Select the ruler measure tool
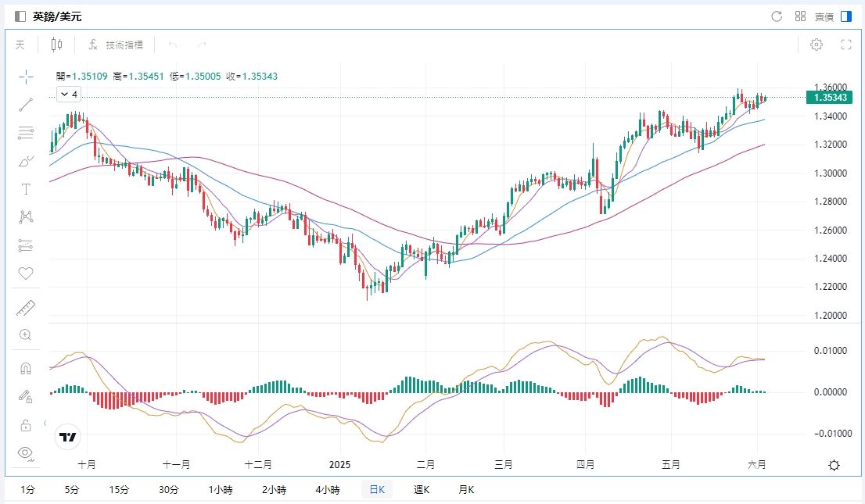The image size is (865, 504). point(26,308)
